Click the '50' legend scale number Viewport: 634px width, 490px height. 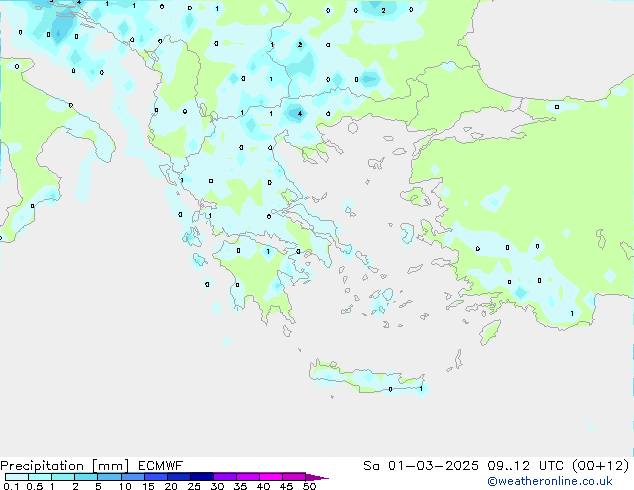[309, 486]
